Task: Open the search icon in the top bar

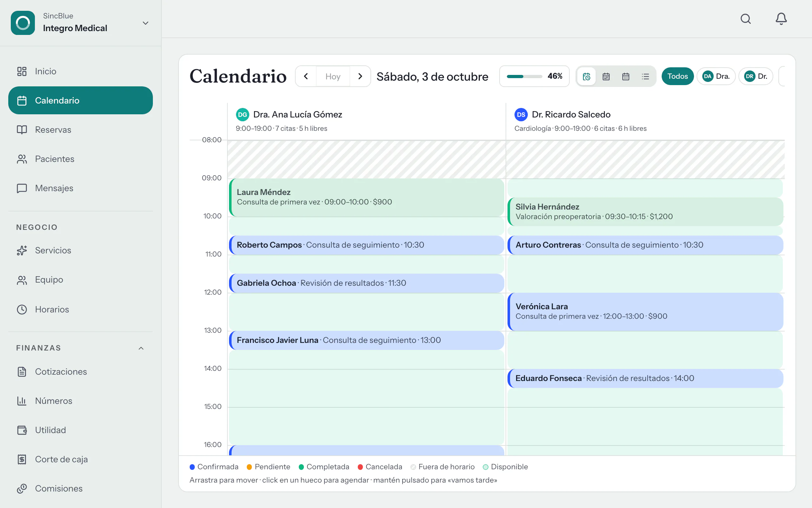Action: point(746,19)
